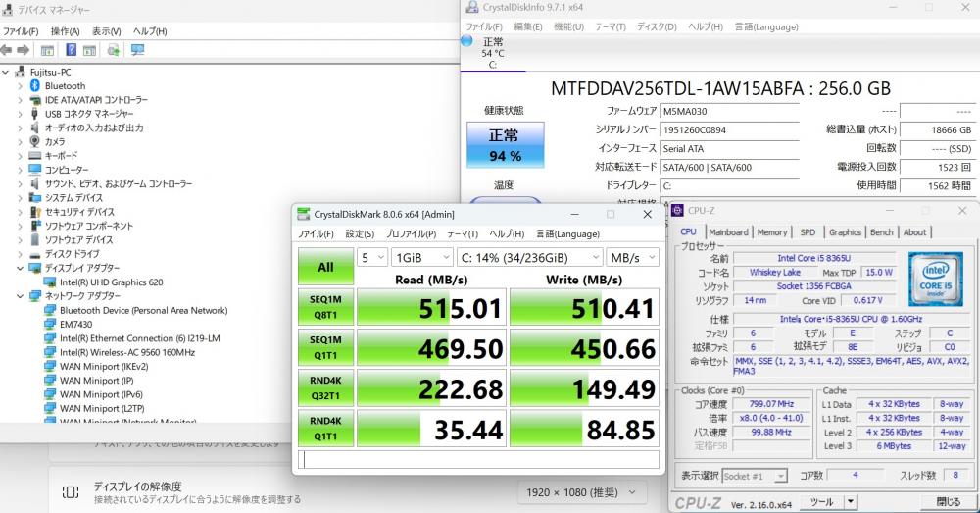
Task: Click the Intel Core i5 logo in CPU-Z
Action: [935, 279]
